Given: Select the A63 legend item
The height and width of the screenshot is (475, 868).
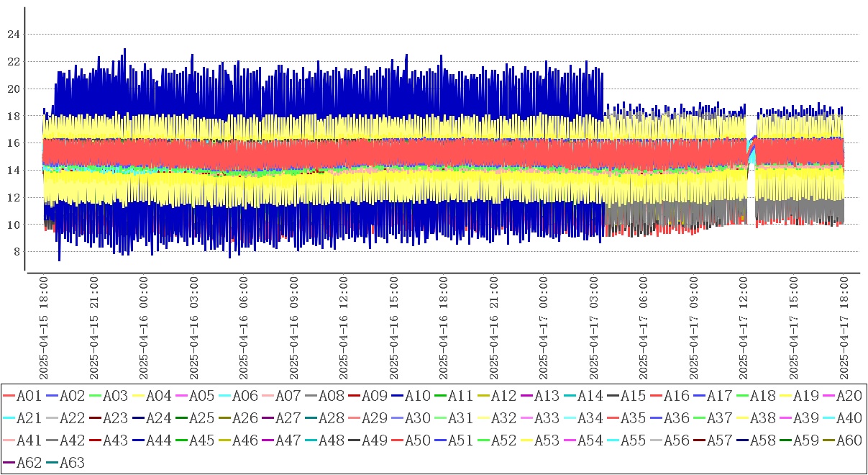Looking at the screenshot, I should pyautogui.click(x=65, y=463).
